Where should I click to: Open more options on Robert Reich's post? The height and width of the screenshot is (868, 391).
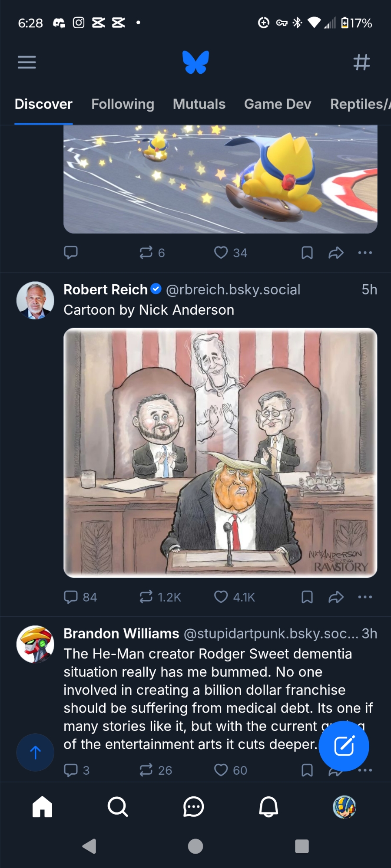[365, 597]
